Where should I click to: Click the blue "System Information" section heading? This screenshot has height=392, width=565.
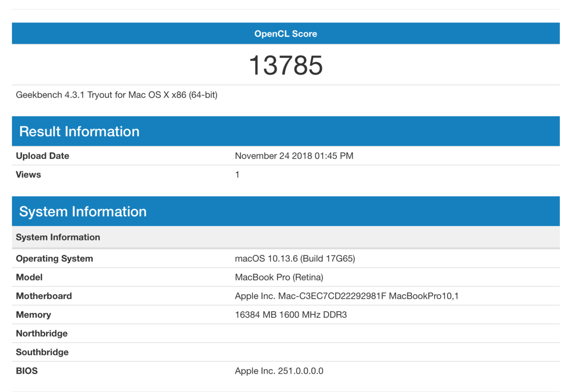coord(83,211)
